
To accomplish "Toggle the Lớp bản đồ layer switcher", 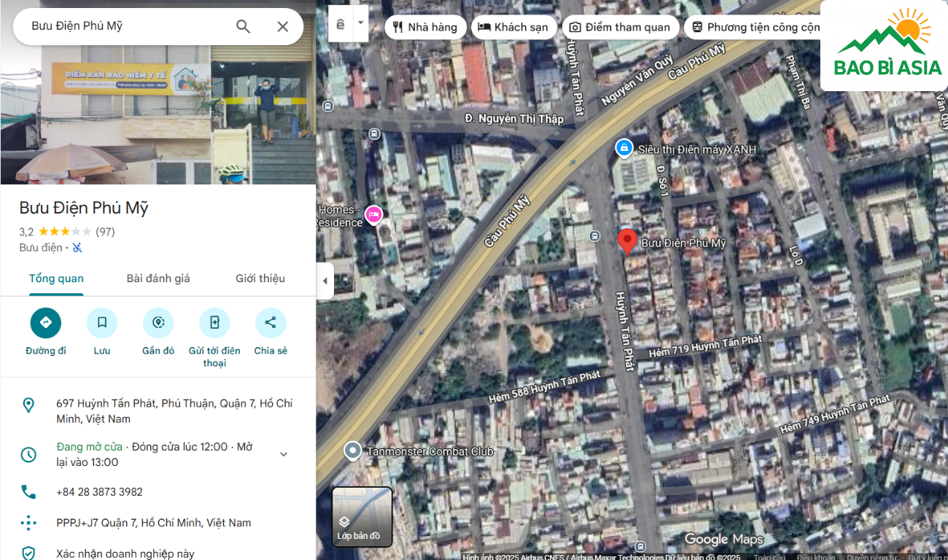I will coord(362,517).
